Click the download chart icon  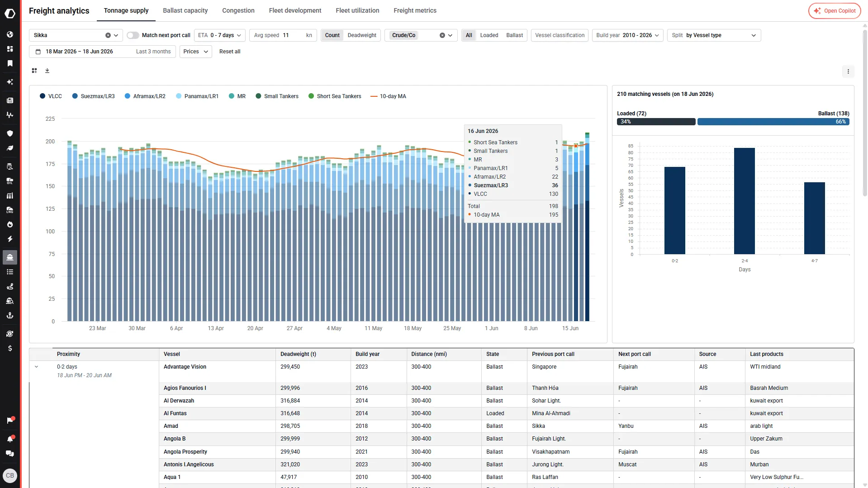click(x=47, y=71)
